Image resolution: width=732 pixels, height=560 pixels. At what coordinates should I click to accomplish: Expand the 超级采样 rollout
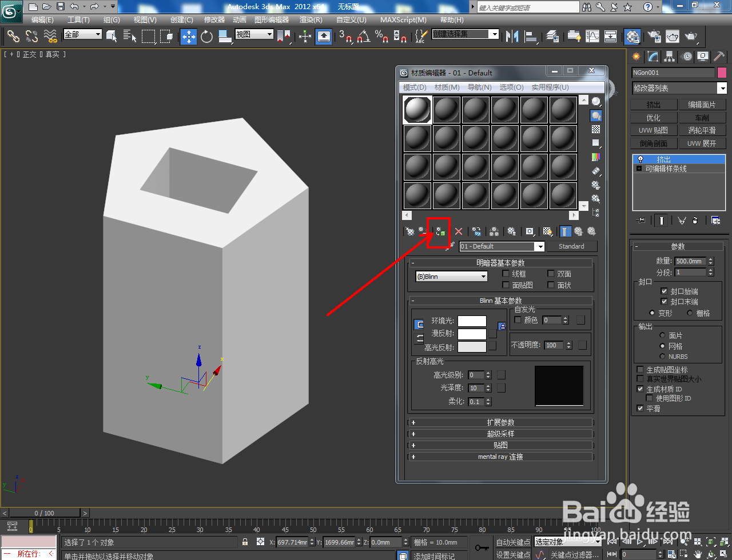coord(500,434)
